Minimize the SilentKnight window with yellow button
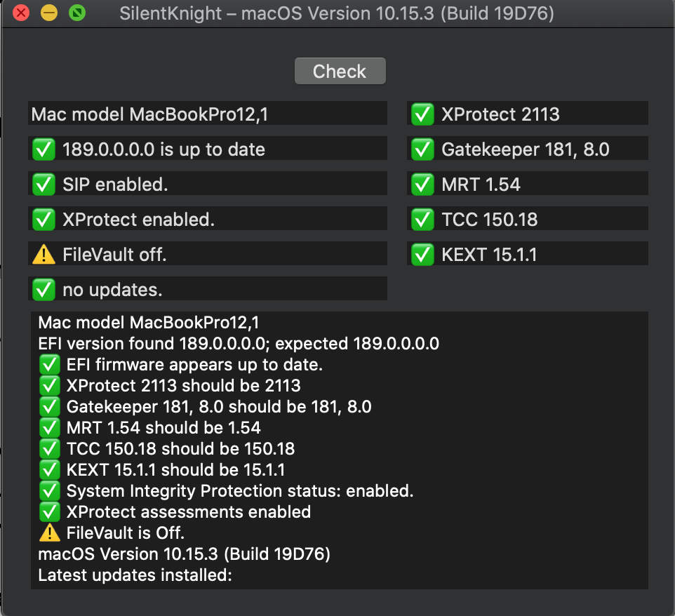Screen dimensions: 675x616 coord(49,13)
